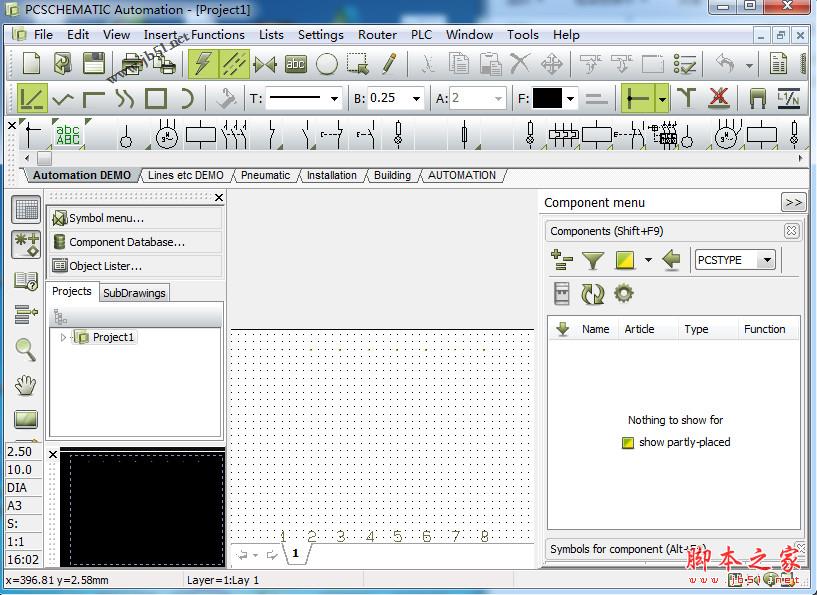Open the Undo history dropdown arrow
Viewport: 817px width, 595px height.
pyautogui.click(x=749, y=66)
